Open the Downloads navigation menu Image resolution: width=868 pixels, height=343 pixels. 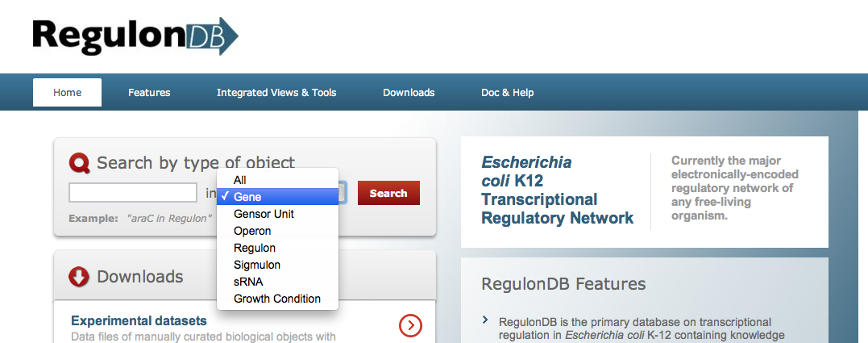pyautogui.click(x=409, y=93)
